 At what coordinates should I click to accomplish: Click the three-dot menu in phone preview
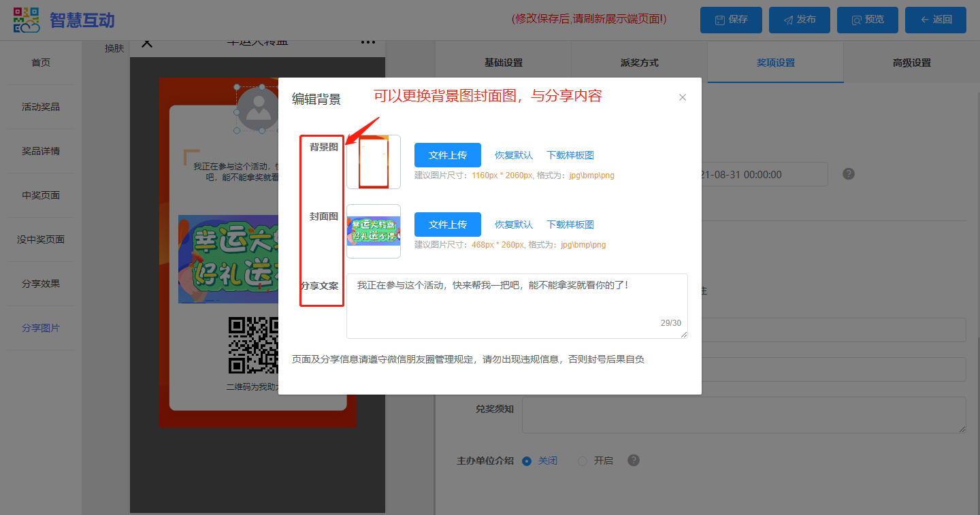(x=368, y=42)
